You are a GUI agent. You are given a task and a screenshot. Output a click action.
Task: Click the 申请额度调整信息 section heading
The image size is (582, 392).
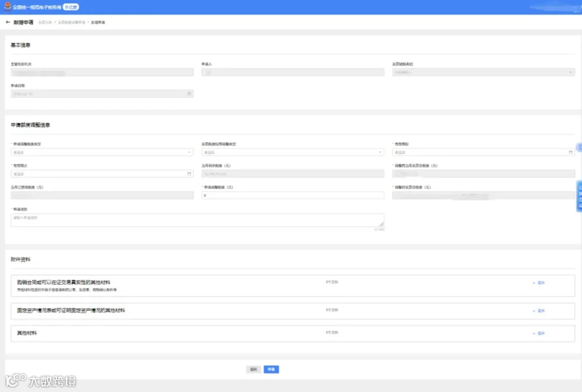tap(30, 125)
